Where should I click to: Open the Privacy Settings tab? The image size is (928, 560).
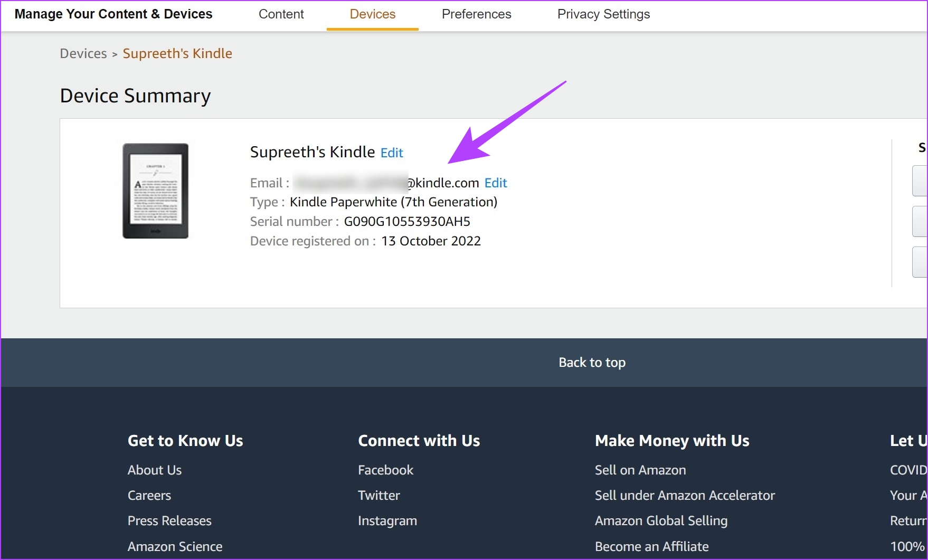(603, 14)
